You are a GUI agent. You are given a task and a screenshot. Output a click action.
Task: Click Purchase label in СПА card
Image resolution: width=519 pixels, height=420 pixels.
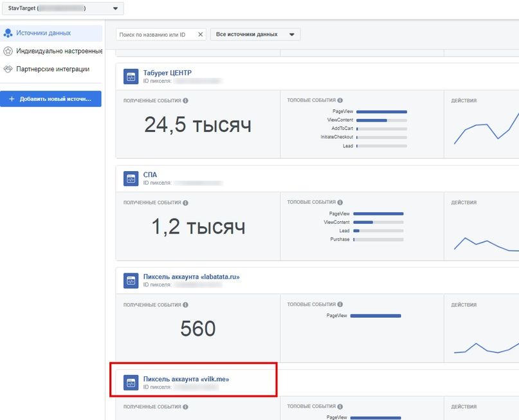pyautogui.click(x=340, y=239)
